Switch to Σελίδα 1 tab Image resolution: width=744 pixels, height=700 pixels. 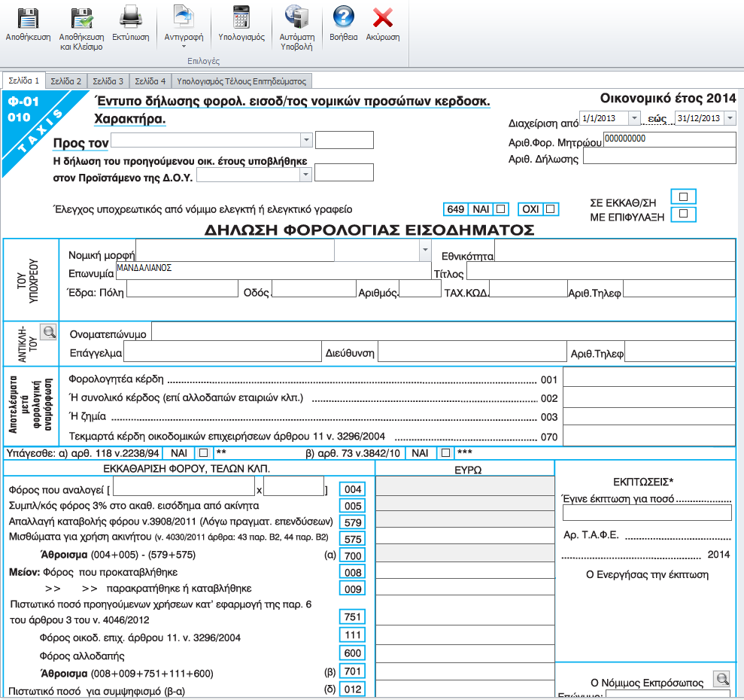tap(24, 81)
